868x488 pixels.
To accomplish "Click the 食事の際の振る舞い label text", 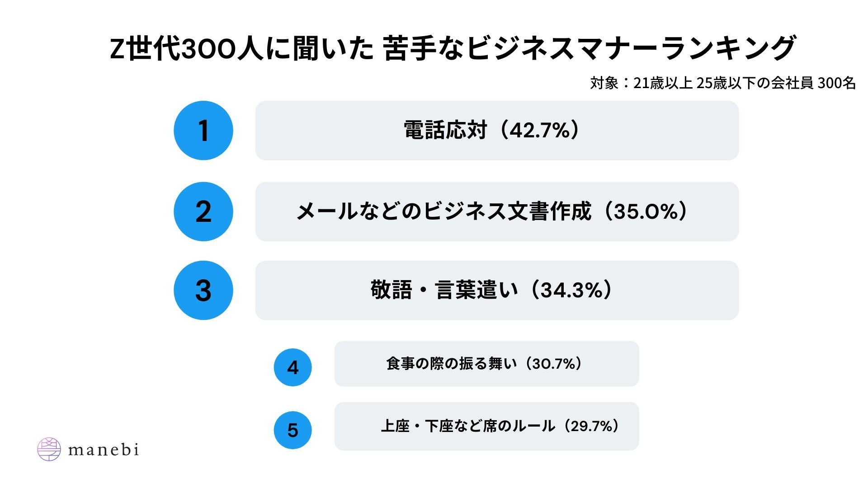I will 452,364.
